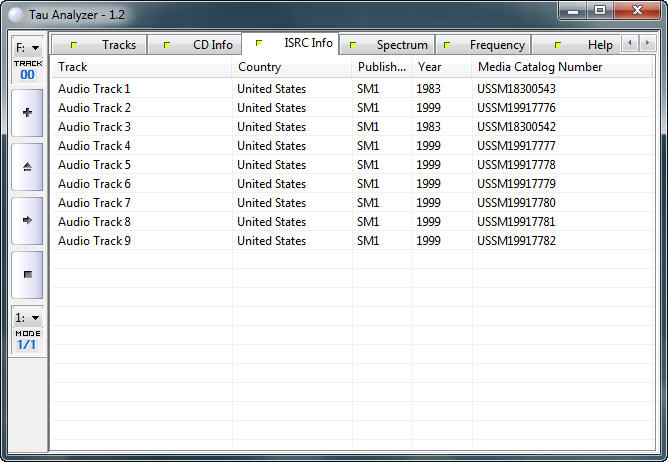
Task: Click the plus button in left sidebar
Action: coord(27,113)
